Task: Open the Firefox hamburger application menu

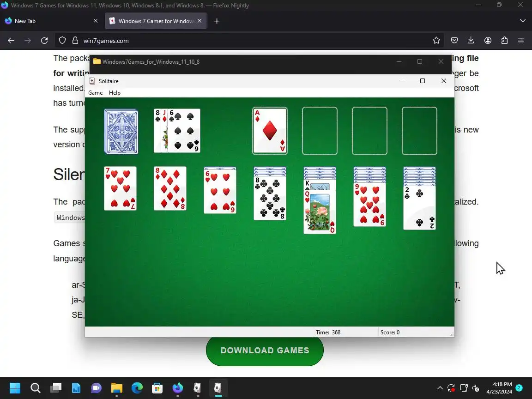Action: pos(521,41)
